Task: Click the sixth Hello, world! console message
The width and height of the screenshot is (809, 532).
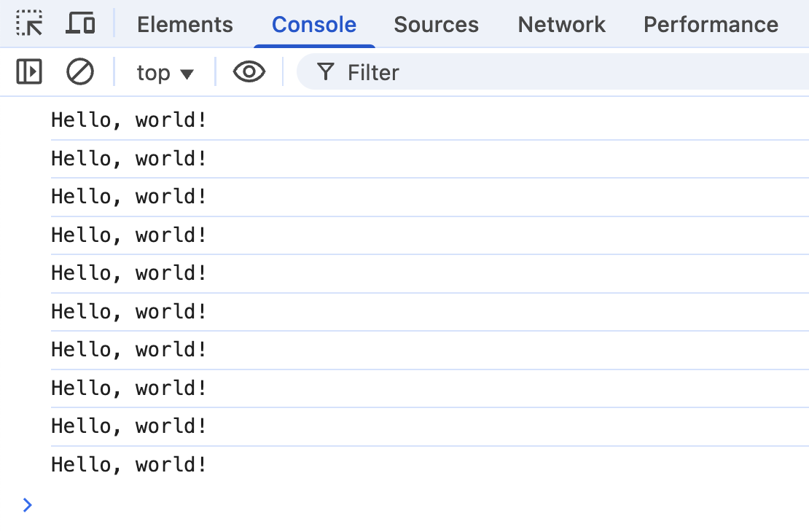Action: [129, 311]
